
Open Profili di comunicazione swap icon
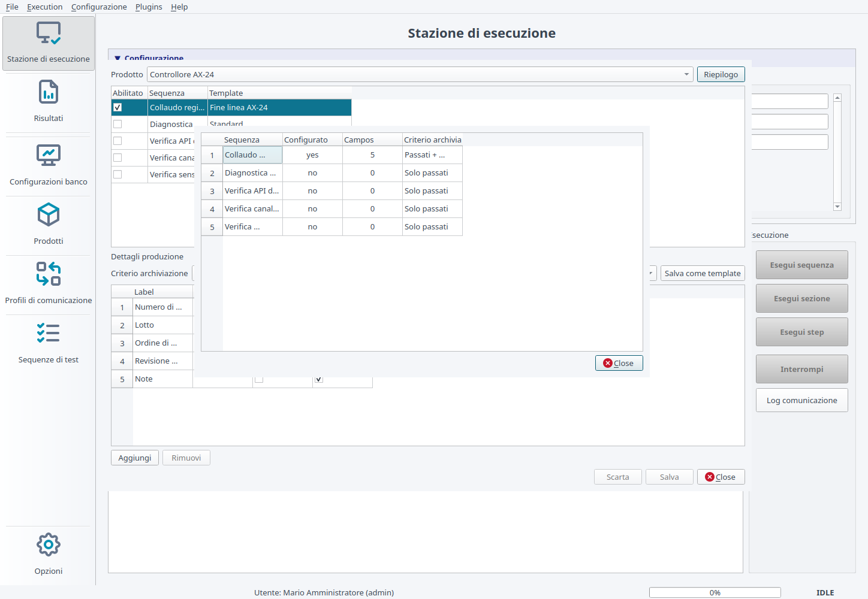pos(49,274)
